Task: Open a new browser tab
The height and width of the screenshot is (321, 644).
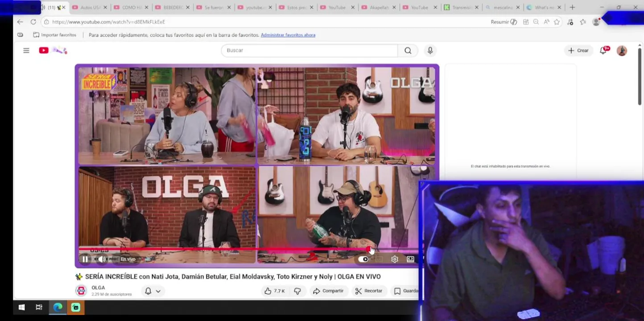Action: click(x=572, y=8)
